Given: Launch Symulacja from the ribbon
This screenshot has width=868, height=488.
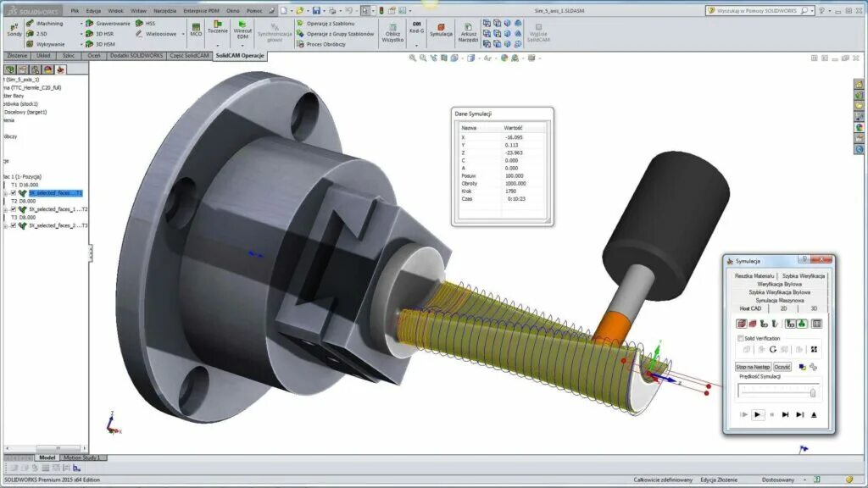Looking at the screenshot, I should point(441,30).
